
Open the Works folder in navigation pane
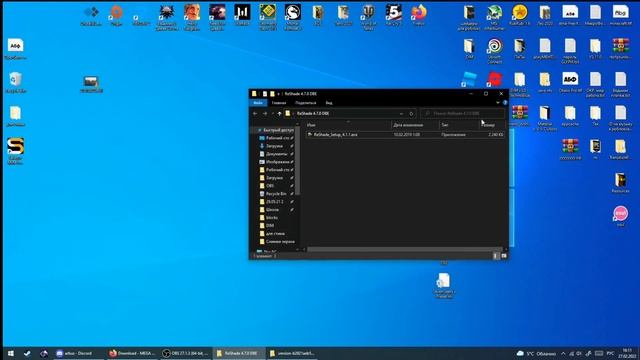pos(271,218)
